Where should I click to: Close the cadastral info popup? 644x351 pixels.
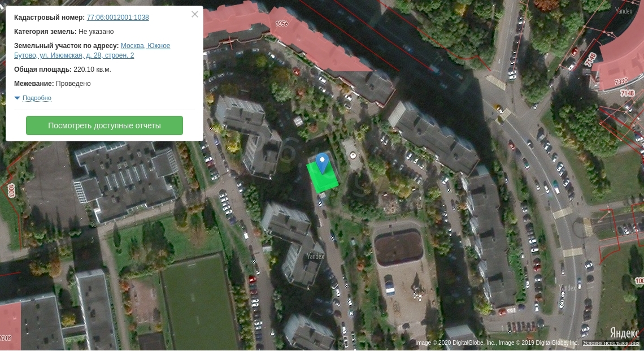tap(195, 14)
